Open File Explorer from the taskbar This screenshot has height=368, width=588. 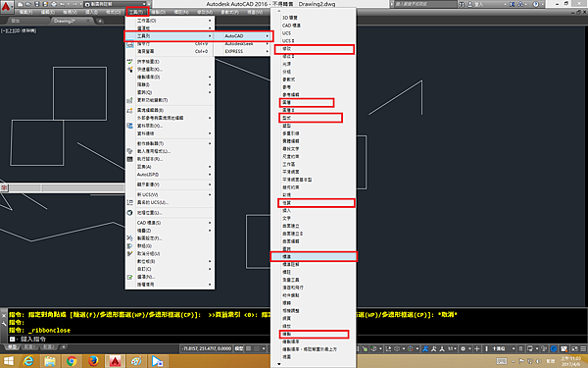coord(50,361)
